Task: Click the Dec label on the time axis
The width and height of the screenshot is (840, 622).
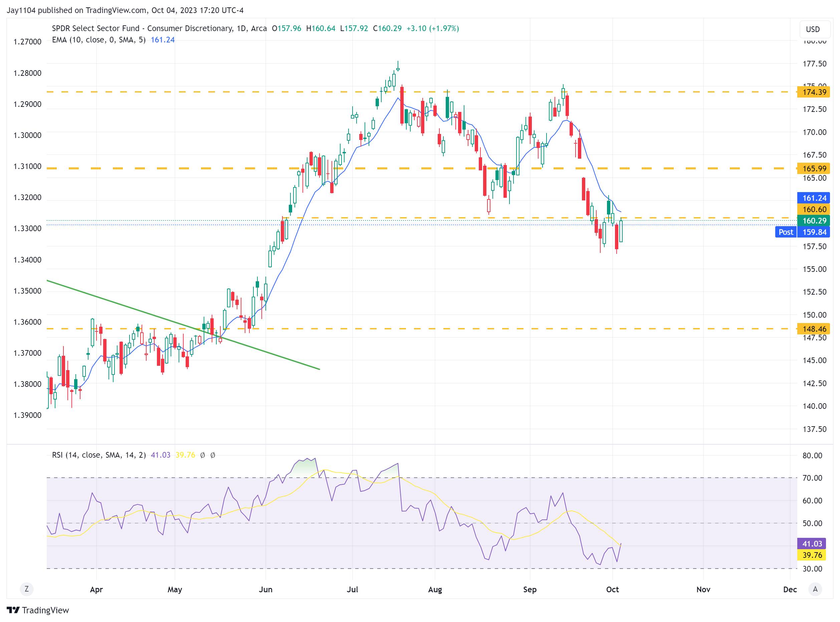Action: point(790,589)
